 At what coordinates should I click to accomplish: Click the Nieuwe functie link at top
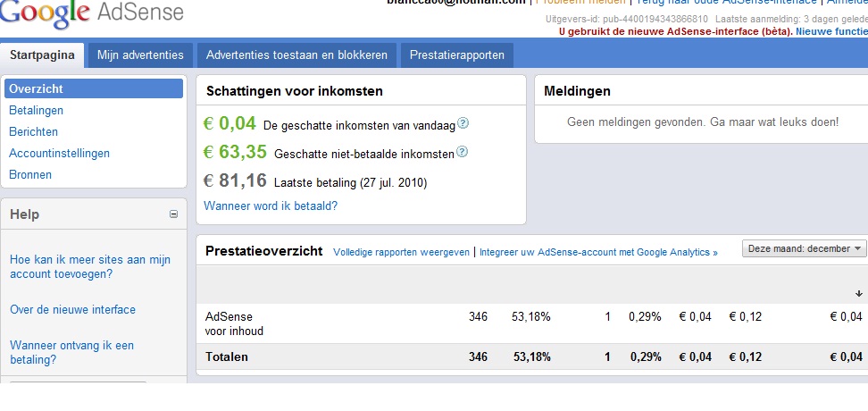831,31
